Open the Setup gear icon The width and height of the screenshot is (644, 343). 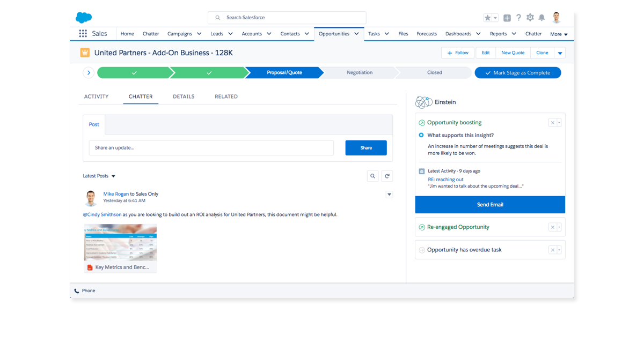tap(530, 18)
